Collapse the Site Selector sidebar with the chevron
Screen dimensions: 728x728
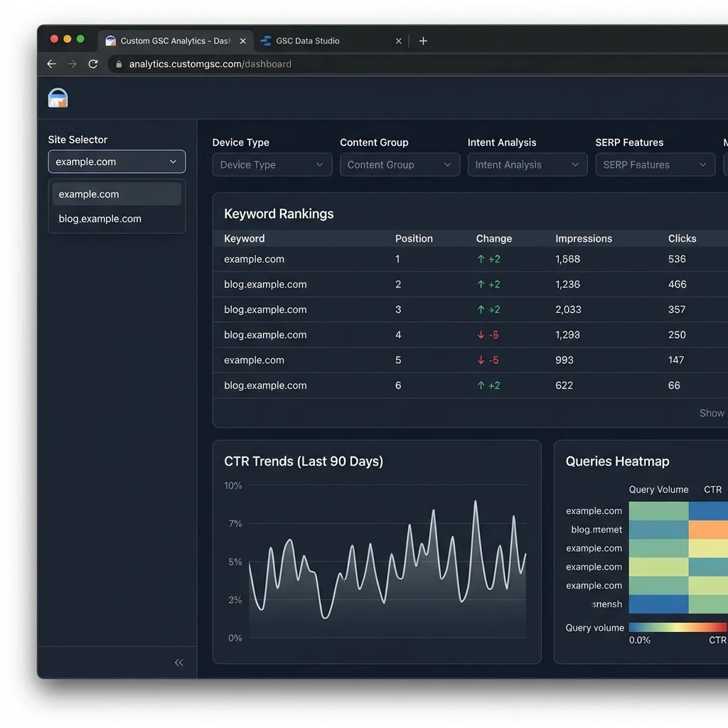[x=178, y=662]
